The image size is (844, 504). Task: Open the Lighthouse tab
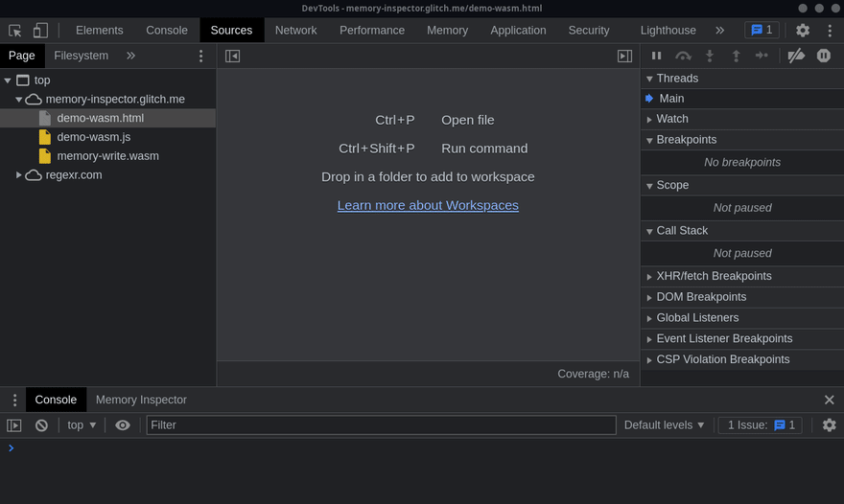(668, 31)
